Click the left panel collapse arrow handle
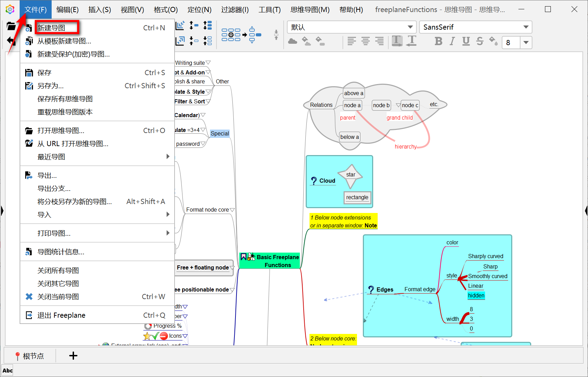 pyautogui.click(x=2, y=210)
